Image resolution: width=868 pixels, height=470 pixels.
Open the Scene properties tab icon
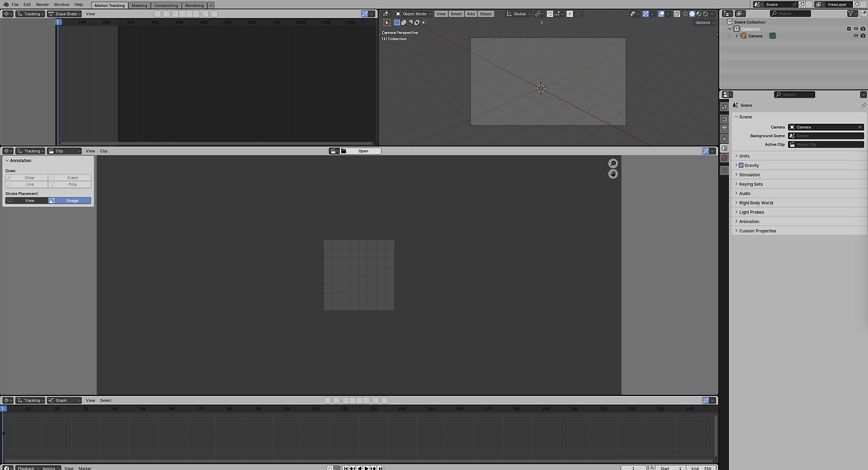tap(724, 148)
